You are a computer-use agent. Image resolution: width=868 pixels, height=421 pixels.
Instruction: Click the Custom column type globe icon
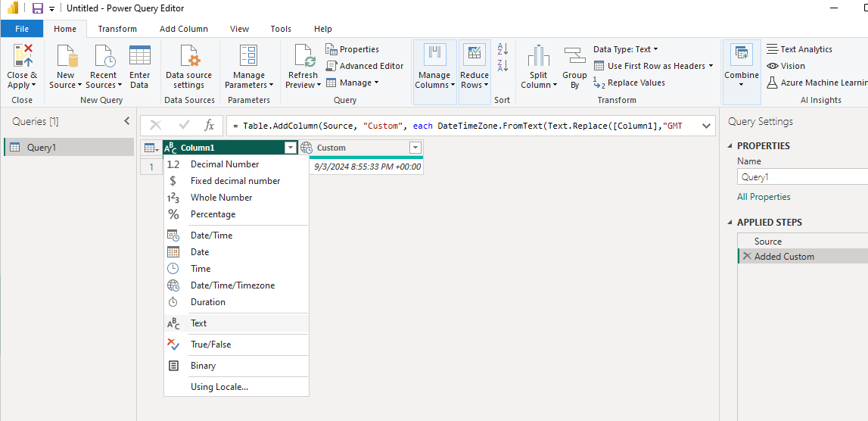(306, 148)
